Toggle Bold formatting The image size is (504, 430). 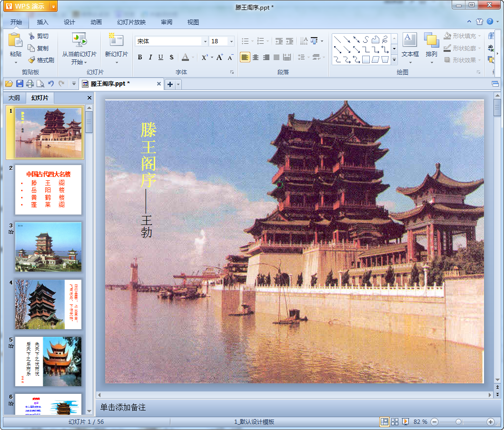[x=140, y=57]
